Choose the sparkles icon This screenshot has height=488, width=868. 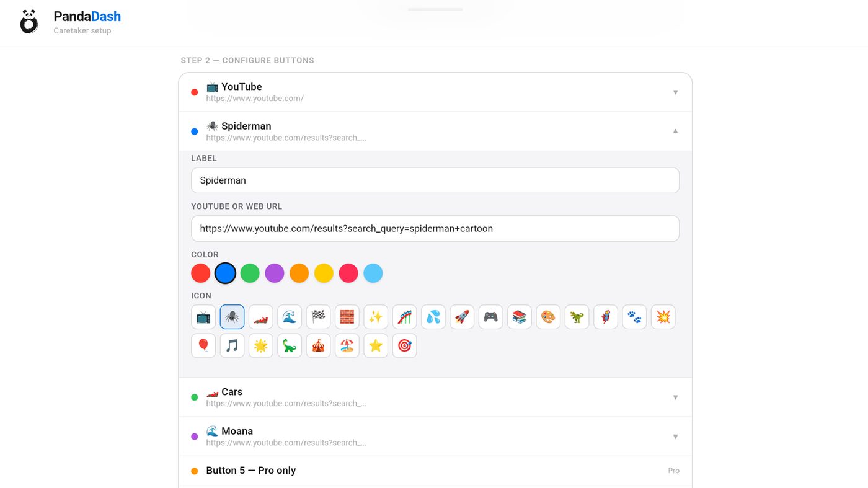click(x=376, y=317)
